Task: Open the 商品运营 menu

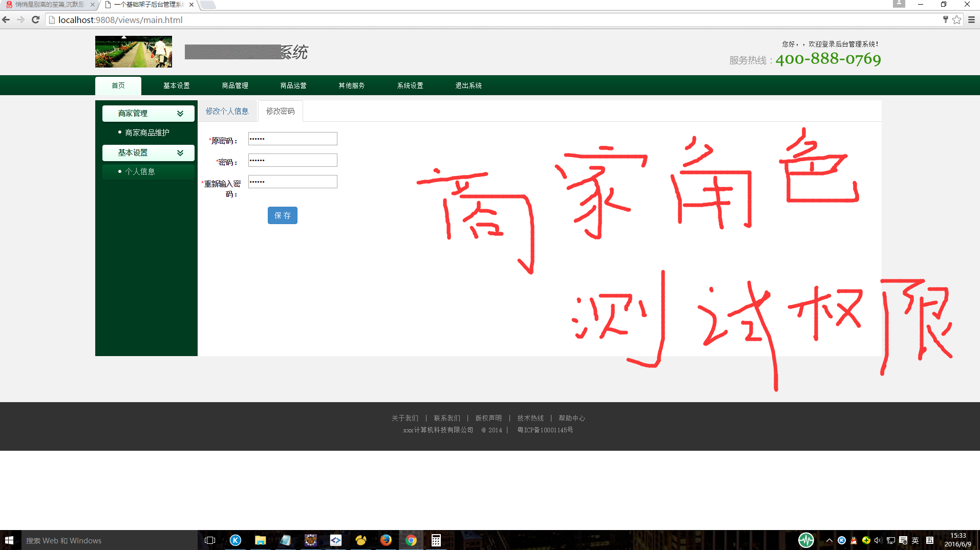Action: coord(293,85)
